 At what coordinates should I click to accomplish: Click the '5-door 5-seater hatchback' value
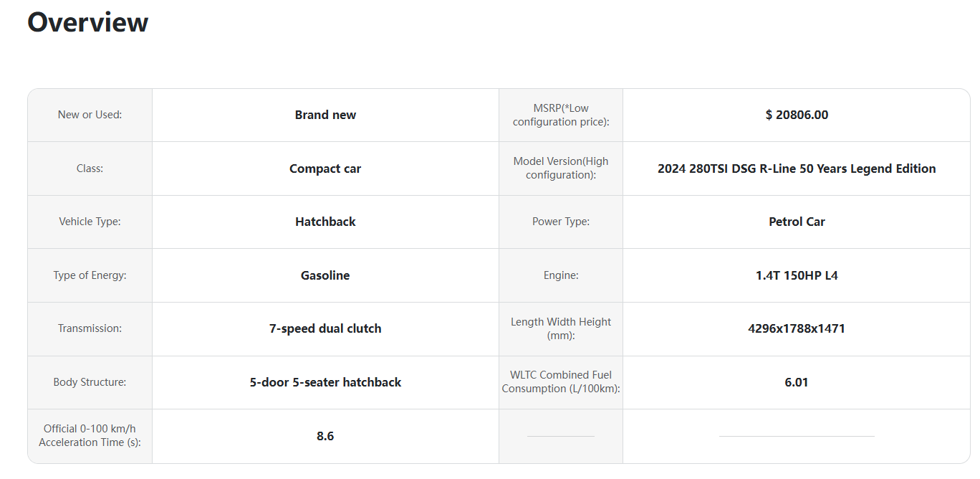click(x=325, y=382)
